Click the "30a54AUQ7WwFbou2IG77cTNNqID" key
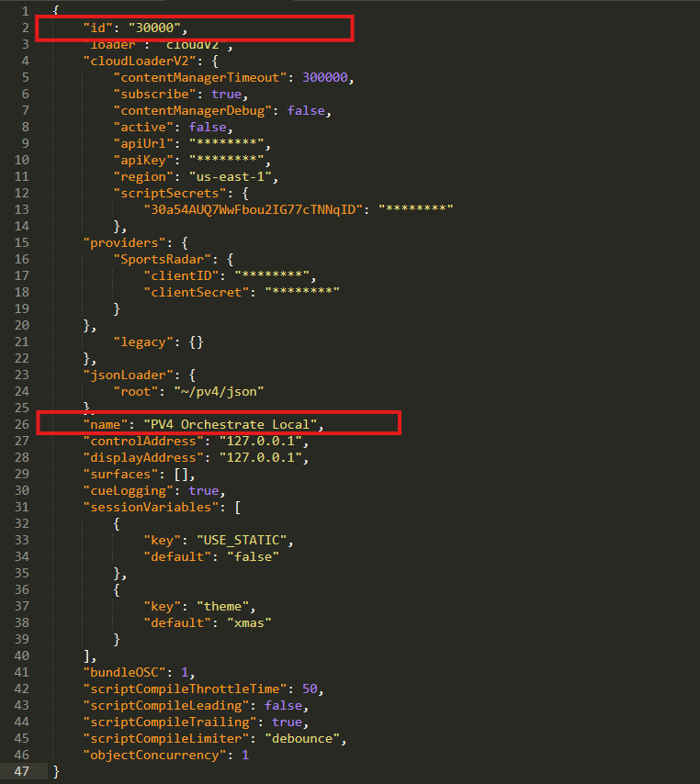700x784 pixels. pos(253,209)
